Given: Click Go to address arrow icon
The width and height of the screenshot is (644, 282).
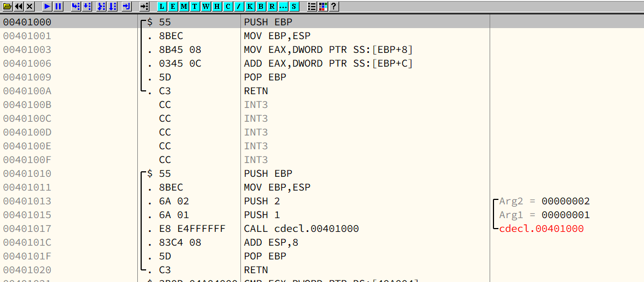Looking at the screenshot, I should 144,7.
